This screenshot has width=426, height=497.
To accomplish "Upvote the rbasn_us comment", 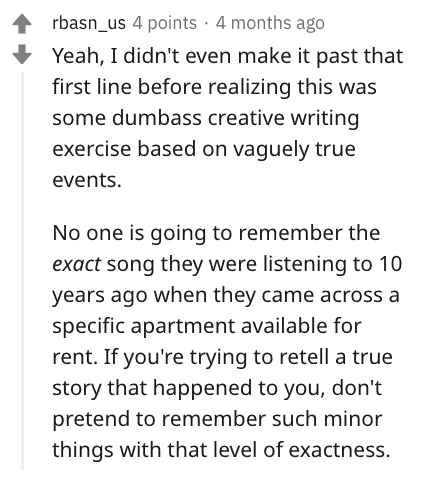I will 22,24.
